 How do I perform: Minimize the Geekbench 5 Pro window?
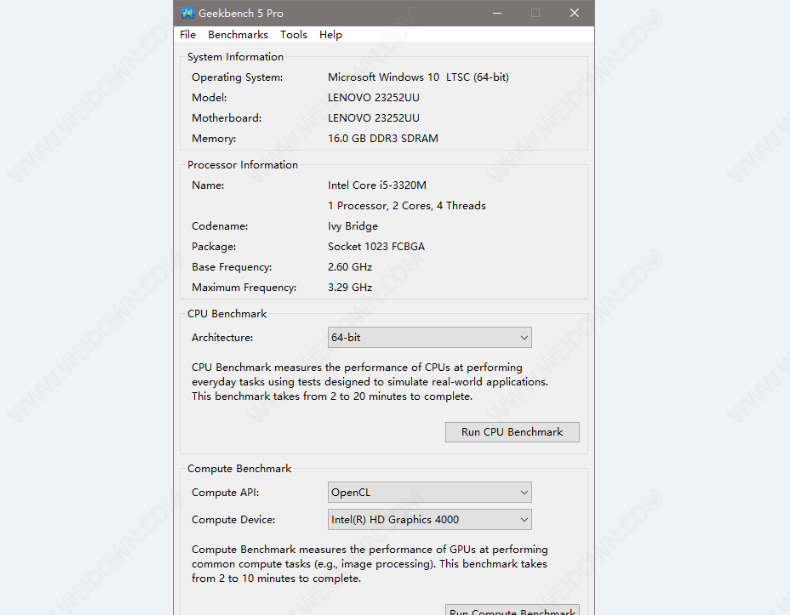click(x=497, y=13)
